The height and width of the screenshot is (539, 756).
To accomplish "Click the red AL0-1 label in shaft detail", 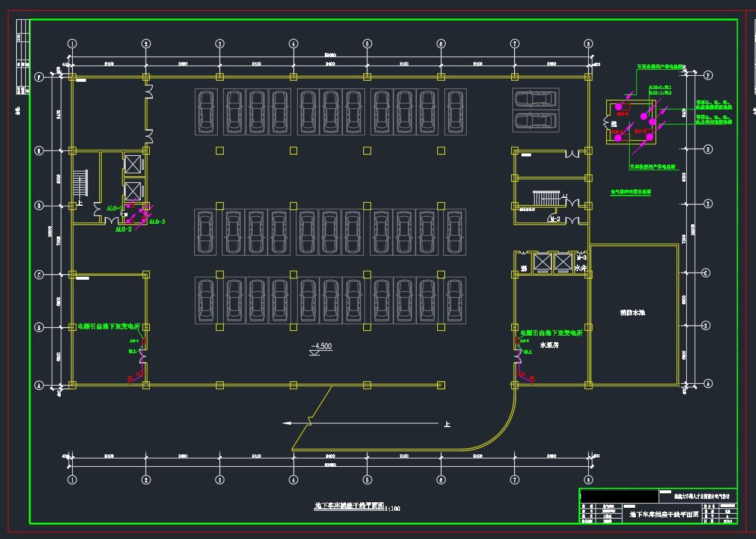I will click(622, 114).
